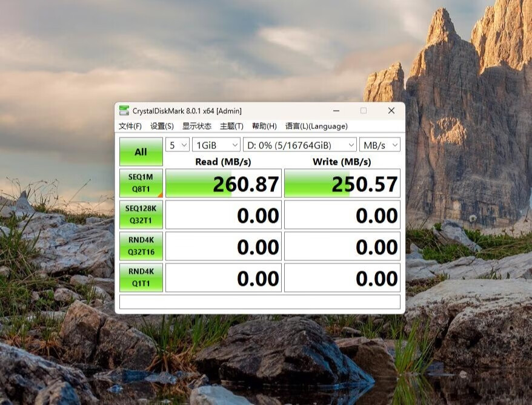Click the CrystalDiskMark 8.0.1 x64 title text
Viewport: 532px width, 405px height.
point(187,111)
